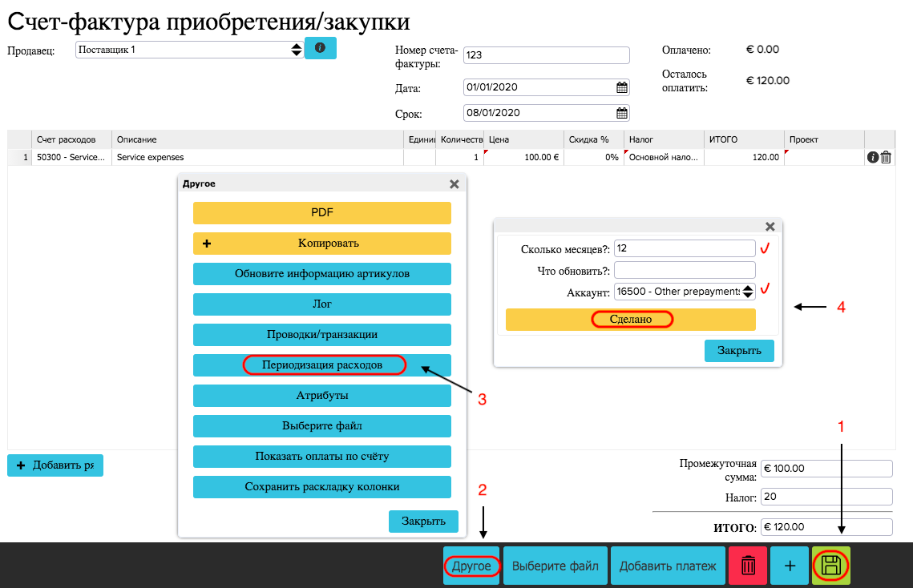Image resolution: width=913 pixels, height=588 pixels.
Task: Click the green save floppy disk icon
Action: tap(830, 566)
